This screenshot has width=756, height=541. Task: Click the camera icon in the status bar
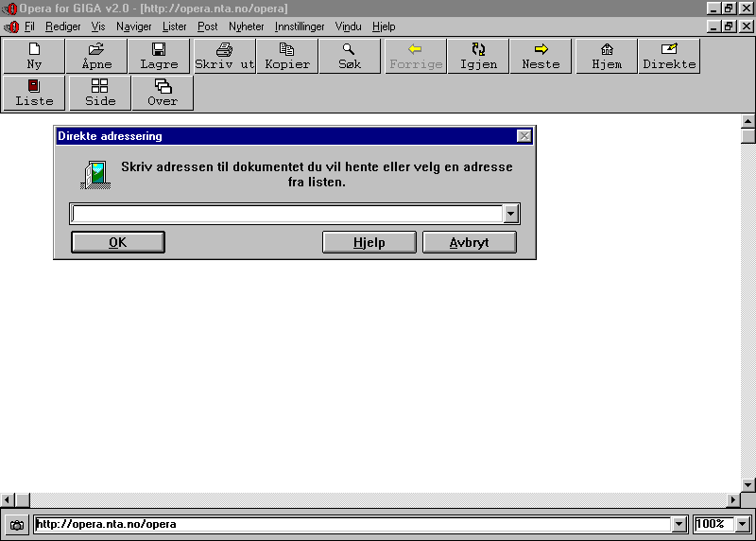click(x=17, y=525)
